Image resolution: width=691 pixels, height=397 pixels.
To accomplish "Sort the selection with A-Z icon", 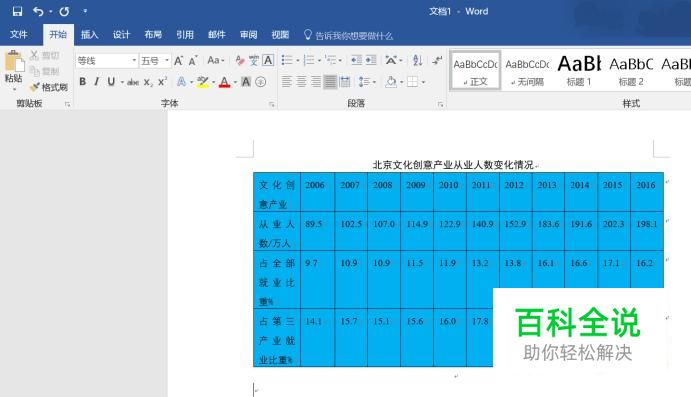I will (417, 60).
